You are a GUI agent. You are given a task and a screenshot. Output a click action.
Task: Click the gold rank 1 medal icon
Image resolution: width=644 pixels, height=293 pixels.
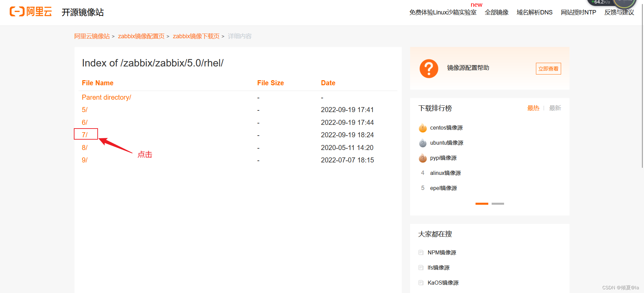[423, 128]
